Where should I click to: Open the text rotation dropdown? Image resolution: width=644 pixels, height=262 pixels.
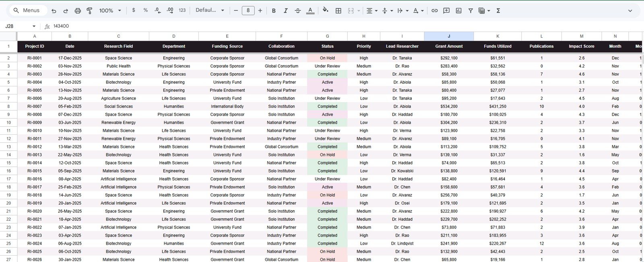418,11
